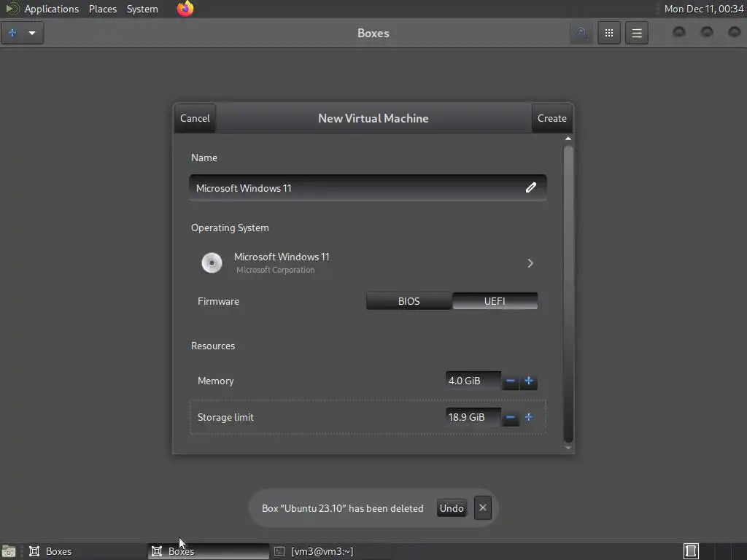Select UEFI firmware option
The height and width of the screenshot is (560, 747).
pos(495,301)
